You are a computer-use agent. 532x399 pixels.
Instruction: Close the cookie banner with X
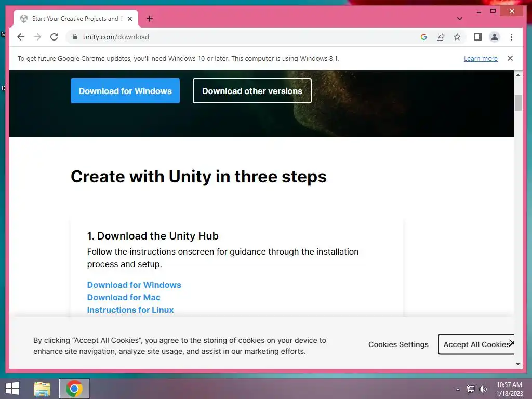pyautogui.click(x=511, y=343)
